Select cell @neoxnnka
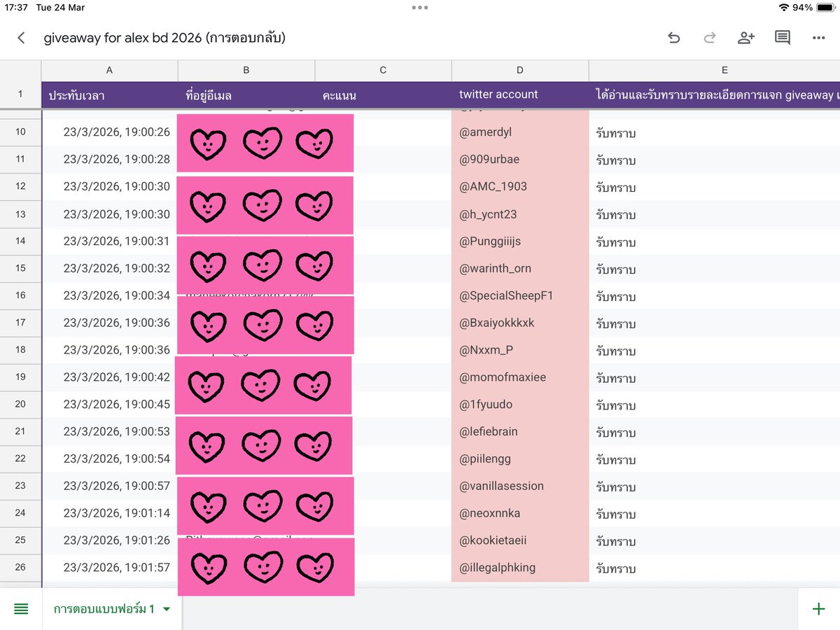 [520, 513]
